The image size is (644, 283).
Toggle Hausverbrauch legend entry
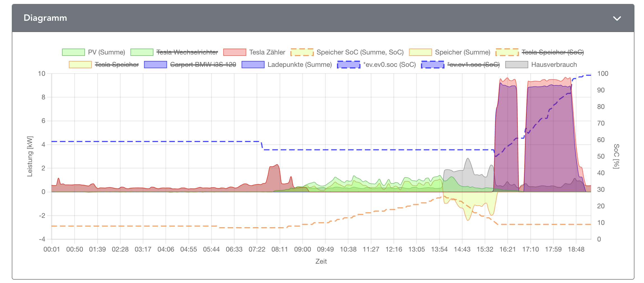(554, 65)
